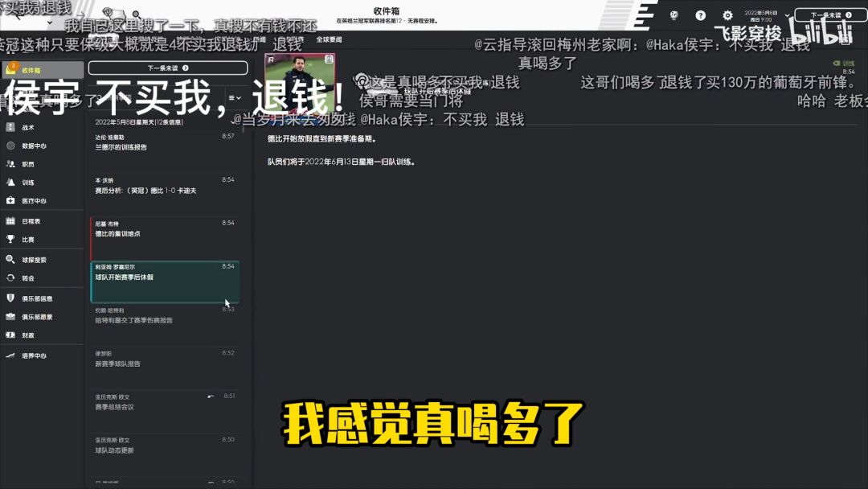Open the 训练 training sidebar item

[42, 183]
